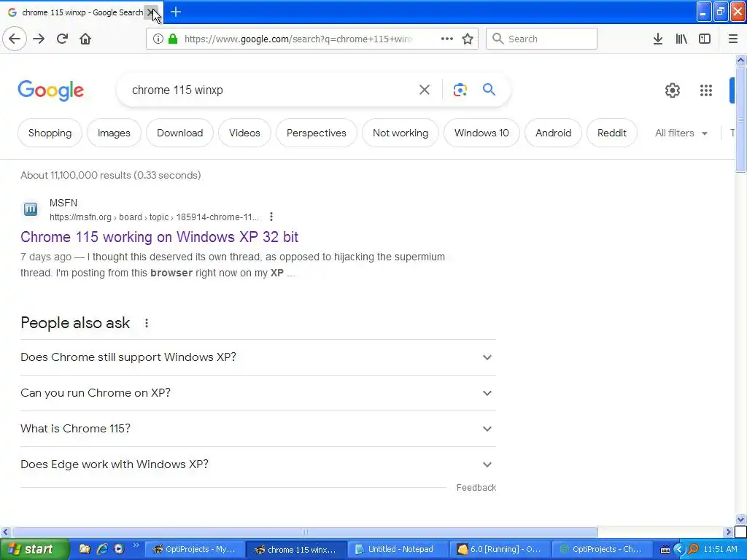Bookmark this page with the star
This screenshot has height=560, width=747.
pyautogui.click(x=468, y=39)
